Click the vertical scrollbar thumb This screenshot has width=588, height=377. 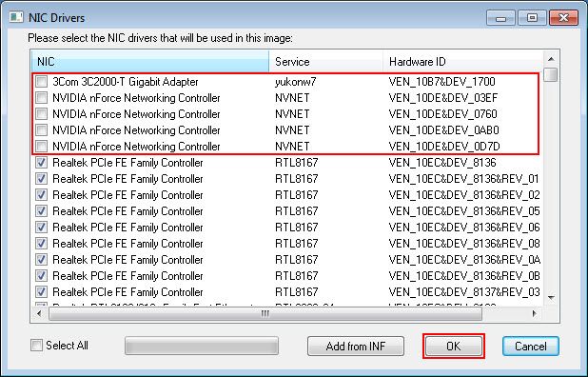click(x=551, y=74)
